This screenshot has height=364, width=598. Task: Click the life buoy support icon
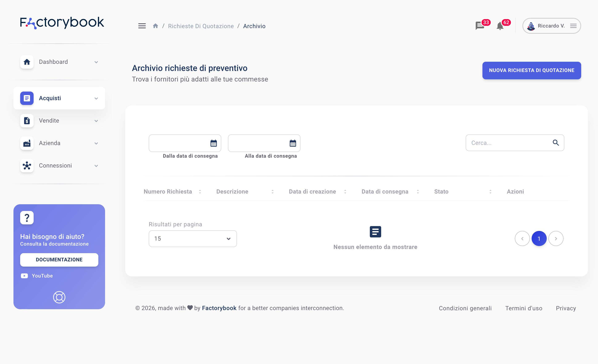pyautogui.click(x=59, y=297)
